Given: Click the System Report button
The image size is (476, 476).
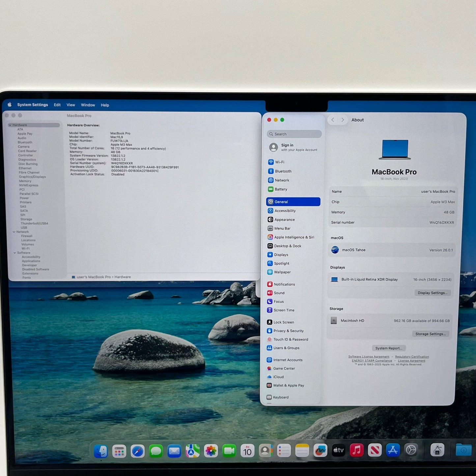Looking at the screenshot, I should (x=389, y=348).
